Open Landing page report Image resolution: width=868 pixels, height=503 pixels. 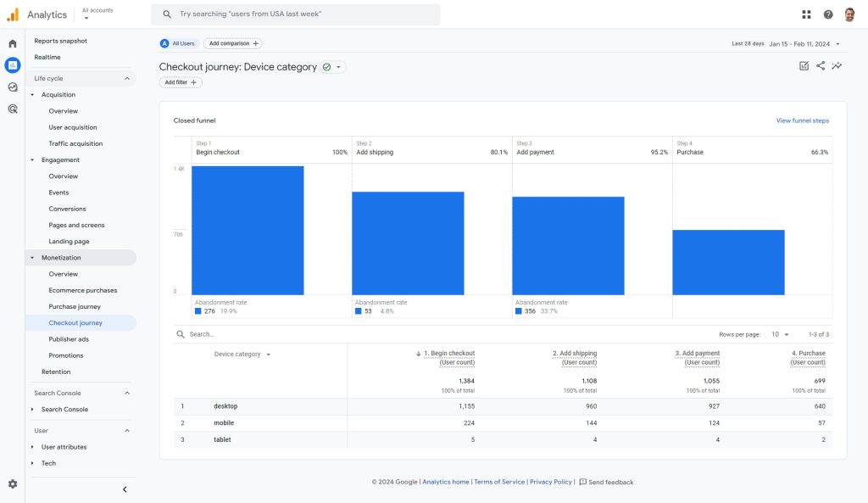coord(69,241)
